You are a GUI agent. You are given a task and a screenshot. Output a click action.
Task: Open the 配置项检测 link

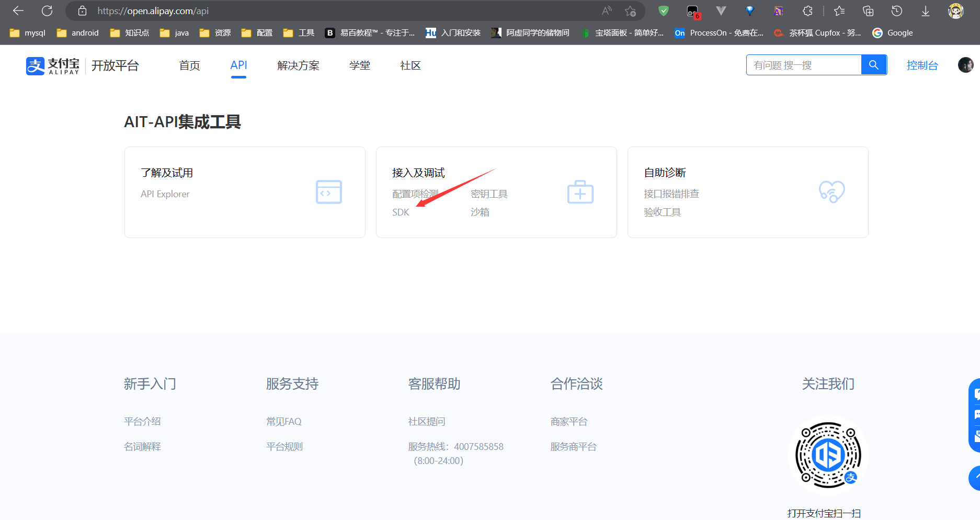(x=415, y=194)
